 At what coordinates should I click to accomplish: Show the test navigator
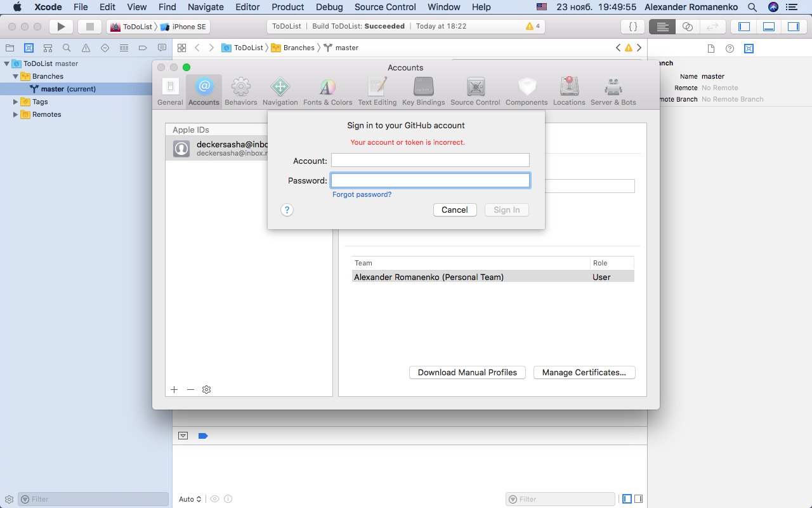click(105, 48)
